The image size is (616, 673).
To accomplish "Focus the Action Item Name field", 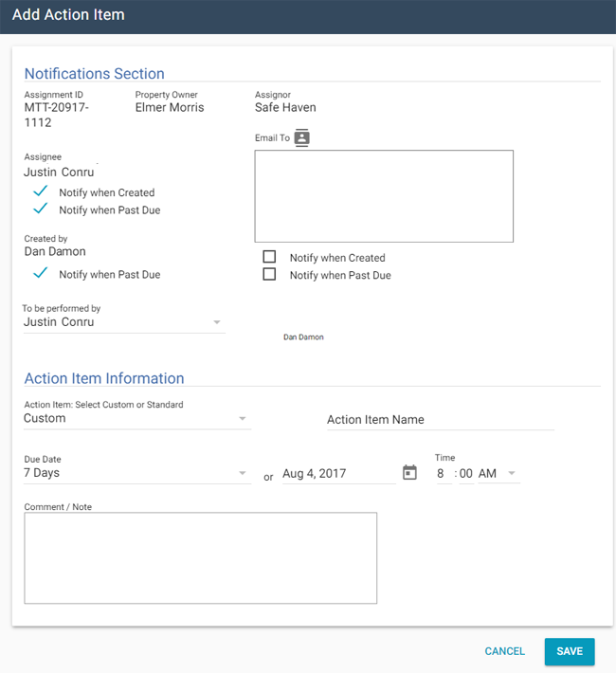I will 441,419.
